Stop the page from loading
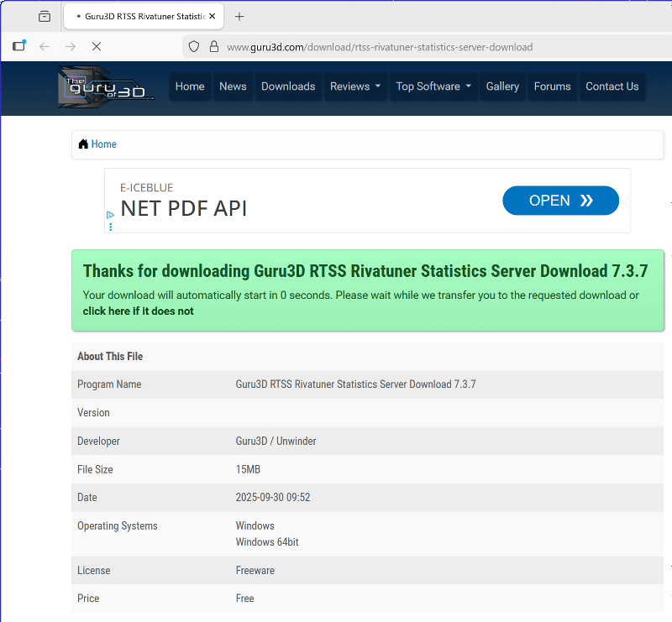672x622 pixels. coord(96,47)
